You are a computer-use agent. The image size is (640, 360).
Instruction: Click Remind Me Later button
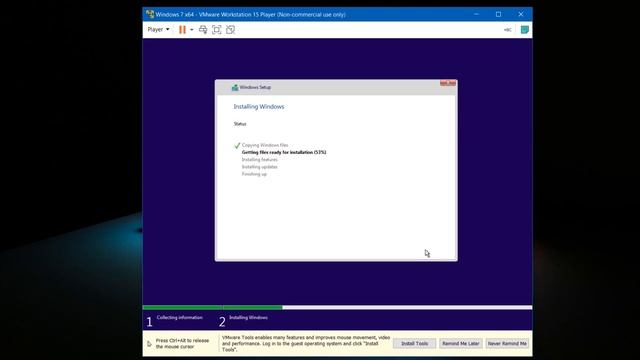(x=461, y=344)
